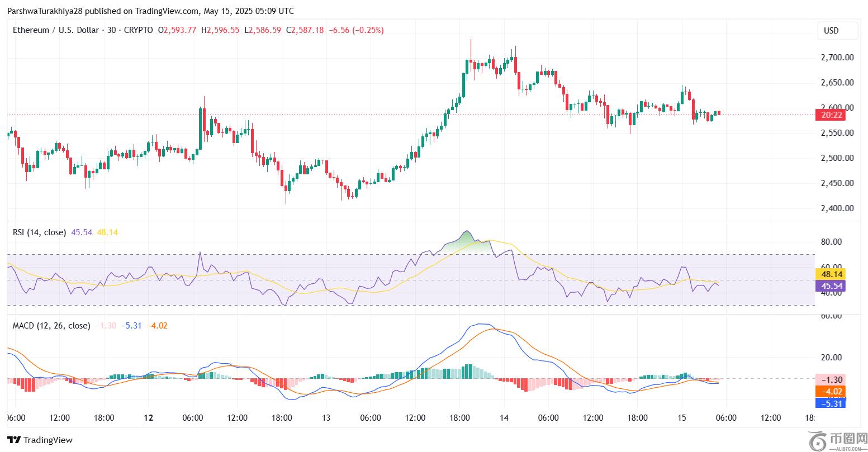Click date 15 on the time axis
The width and height of the screenshot is (868, 452).
pos(681,417)
